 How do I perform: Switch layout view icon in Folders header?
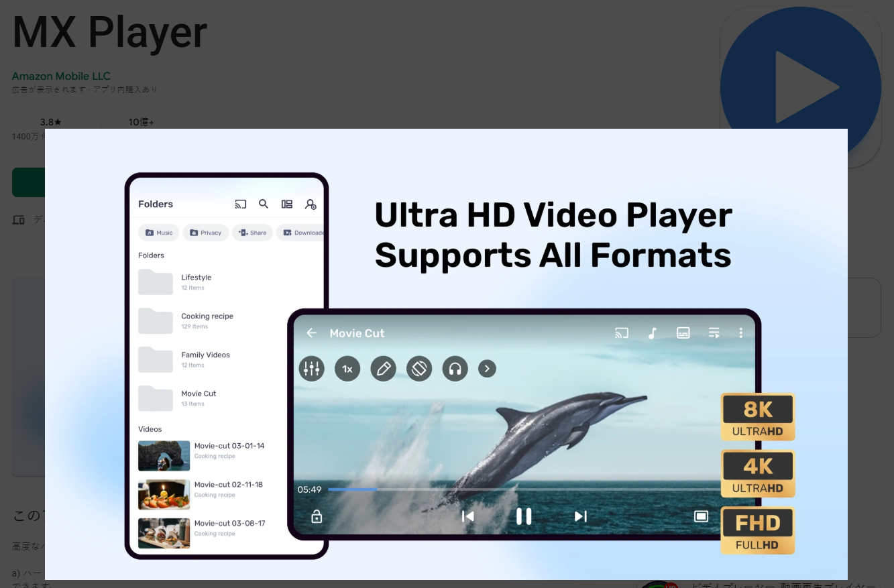click(x=287, y=204)
